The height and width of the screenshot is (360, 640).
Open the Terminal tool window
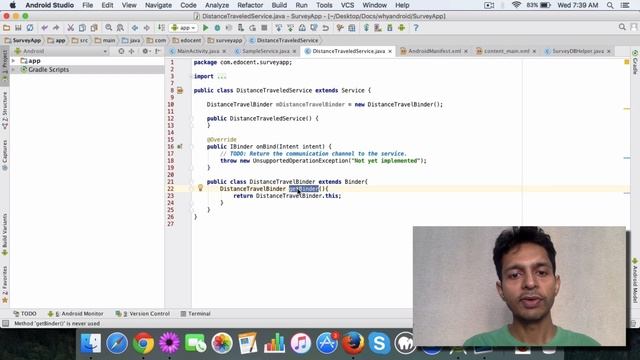coord(196,313)
